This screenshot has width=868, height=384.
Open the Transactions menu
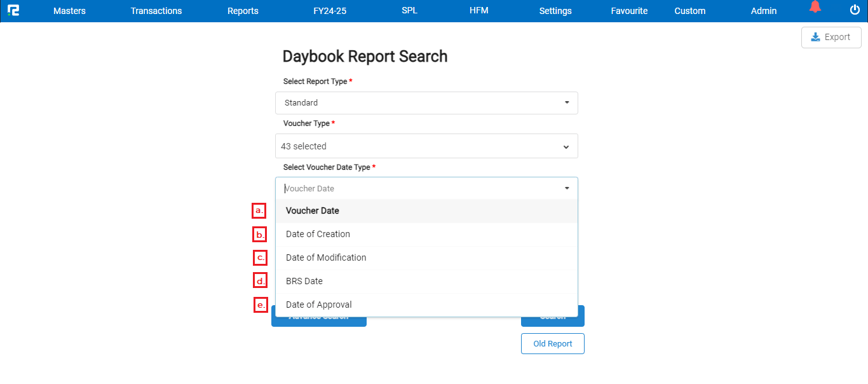(156, 11)
